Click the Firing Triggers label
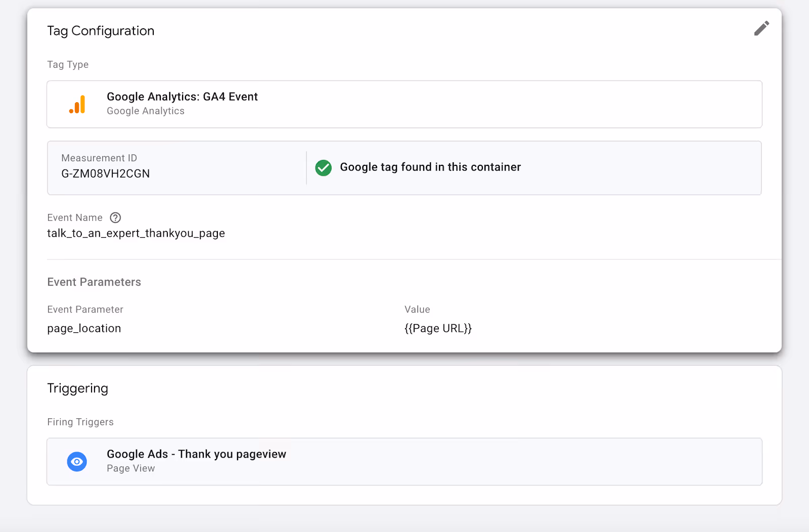Screen dimensions: 809x532 pos(80,422)
